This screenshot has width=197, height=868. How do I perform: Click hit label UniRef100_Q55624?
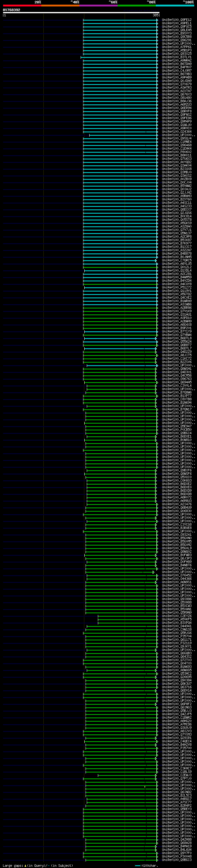tap(176, 342)
